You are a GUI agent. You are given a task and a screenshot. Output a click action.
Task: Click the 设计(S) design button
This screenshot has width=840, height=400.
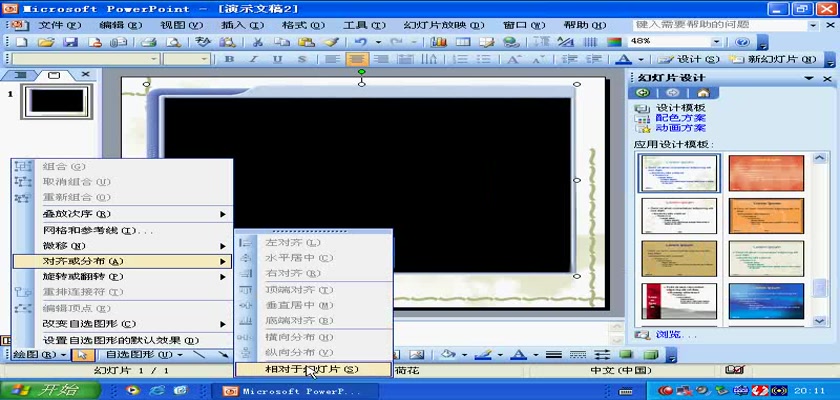(x=688, y=59)
